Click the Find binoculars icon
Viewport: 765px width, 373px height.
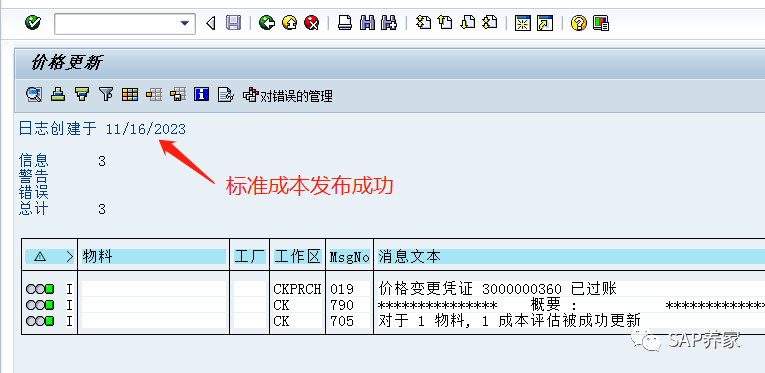pyautogui.click(x=367, y=23)
